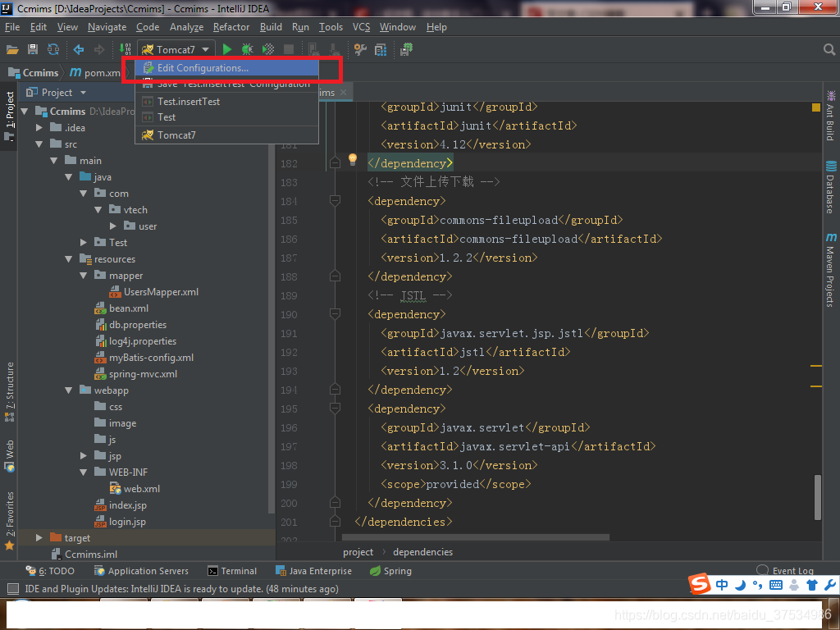Screen dimensions: 840x630
Task: Open the Spring tool window
Action: pos(390,571)
